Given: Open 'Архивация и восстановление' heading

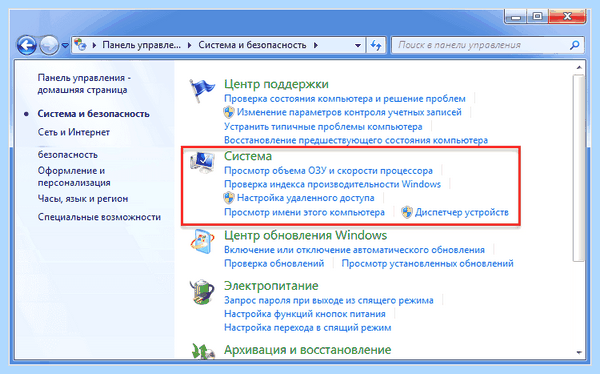Looking at the screenshot, I should pos(308,350).
